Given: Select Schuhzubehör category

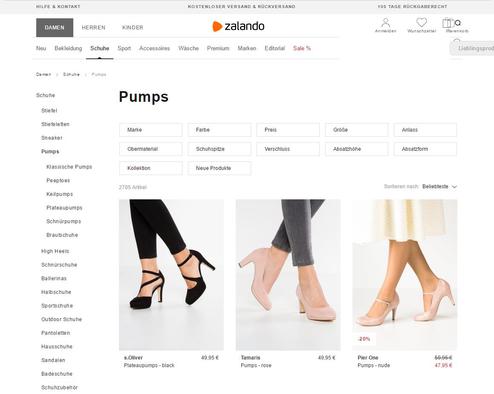Looking at the screenshot, I should pos(59,388).
